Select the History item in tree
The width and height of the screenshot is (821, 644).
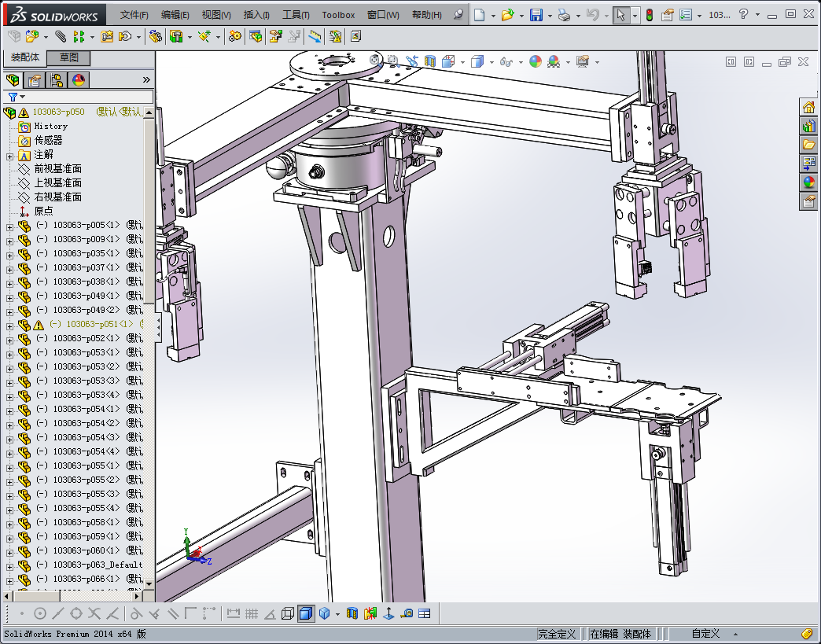[x=51, y=126]
